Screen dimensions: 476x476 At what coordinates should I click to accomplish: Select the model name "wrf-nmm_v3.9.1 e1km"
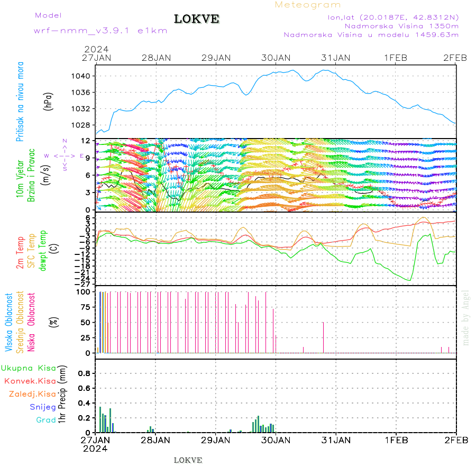click(100, 31)
